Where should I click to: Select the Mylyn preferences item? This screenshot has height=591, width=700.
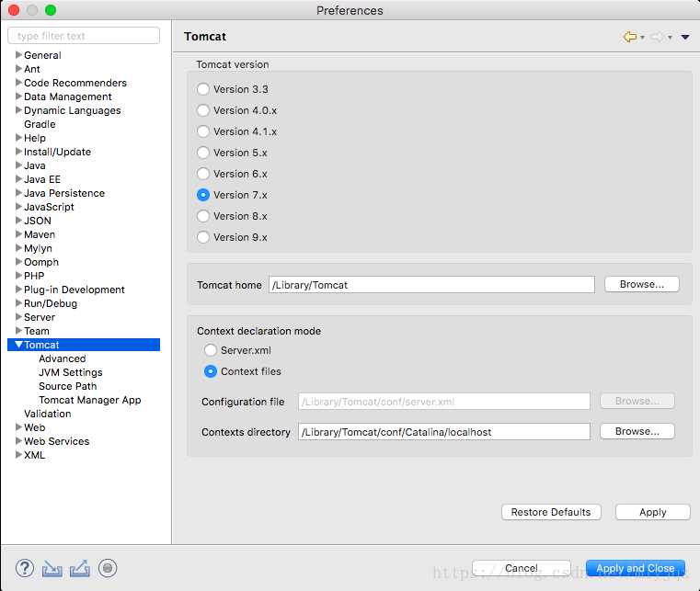(38, 248)
